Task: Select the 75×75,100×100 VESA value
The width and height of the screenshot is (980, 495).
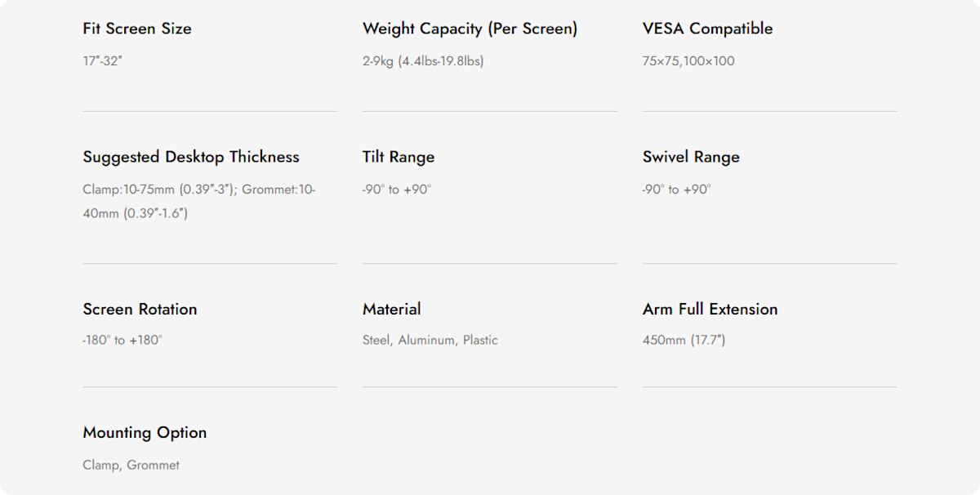Action: [x=688, y=61]
